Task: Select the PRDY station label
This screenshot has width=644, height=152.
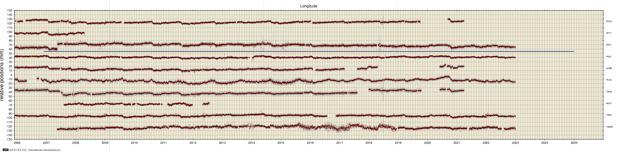Action: pyautogui.click(x=609, y=22)
